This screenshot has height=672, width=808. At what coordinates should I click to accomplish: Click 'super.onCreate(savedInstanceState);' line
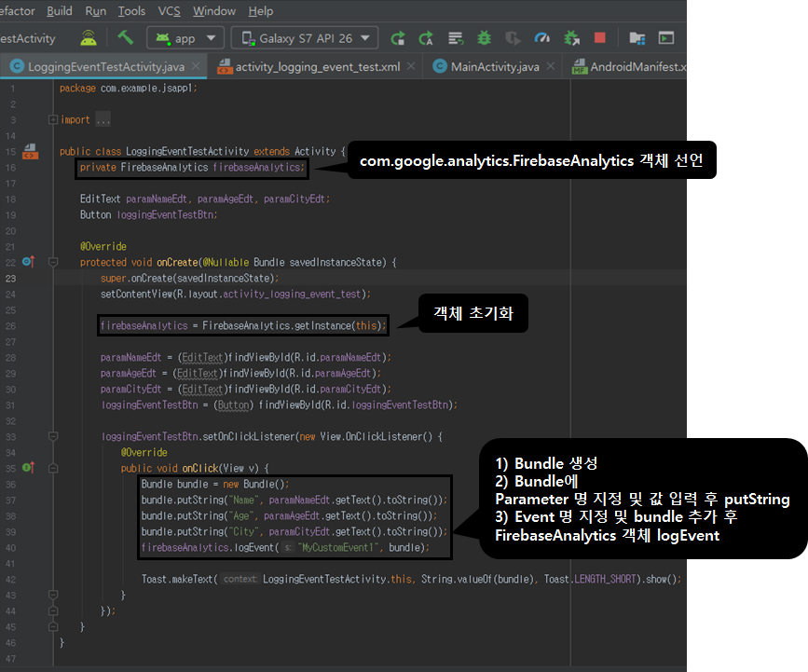pos(189,279)
